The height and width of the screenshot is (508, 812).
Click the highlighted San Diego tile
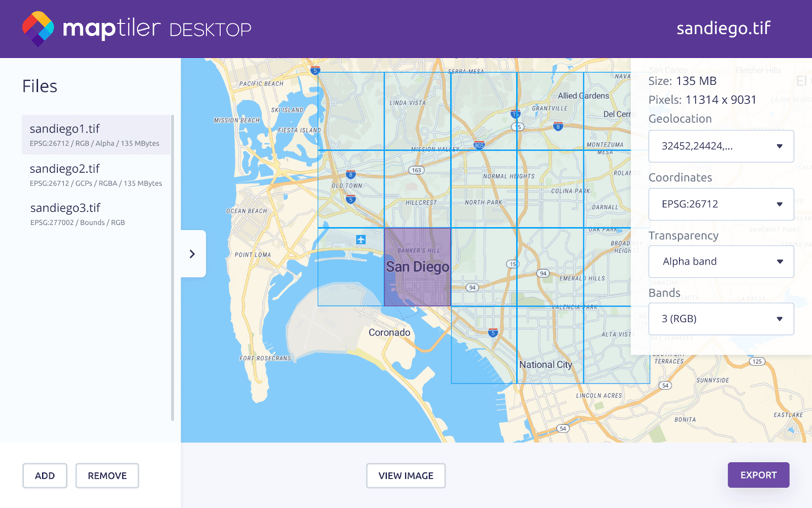point(417,267)
